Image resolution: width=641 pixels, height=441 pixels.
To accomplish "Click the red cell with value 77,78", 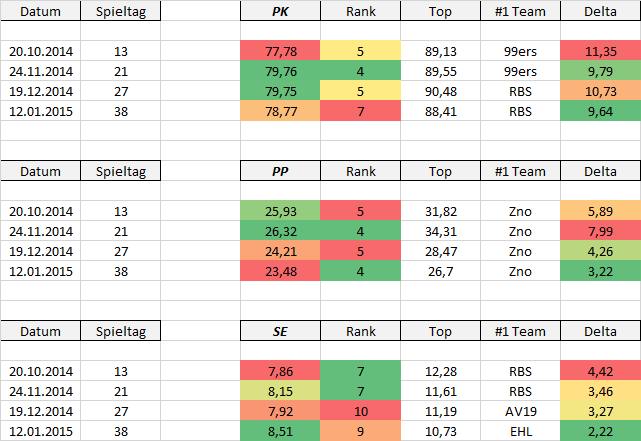I will (281, 51).
